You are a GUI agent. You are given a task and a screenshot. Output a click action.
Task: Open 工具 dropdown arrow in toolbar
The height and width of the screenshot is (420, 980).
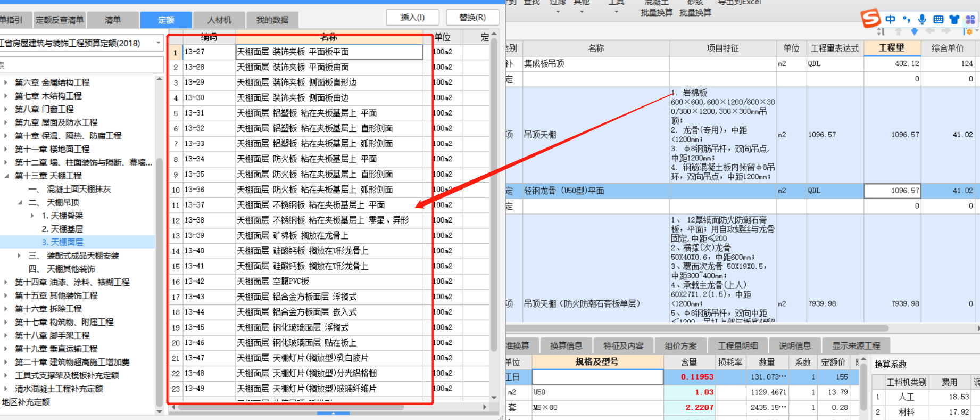click(616, 12)
